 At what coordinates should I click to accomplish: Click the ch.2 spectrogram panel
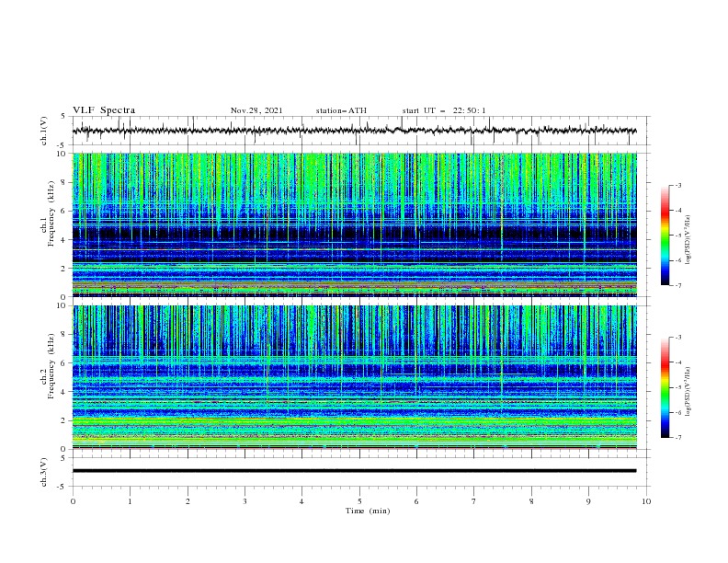click(354, 377)
